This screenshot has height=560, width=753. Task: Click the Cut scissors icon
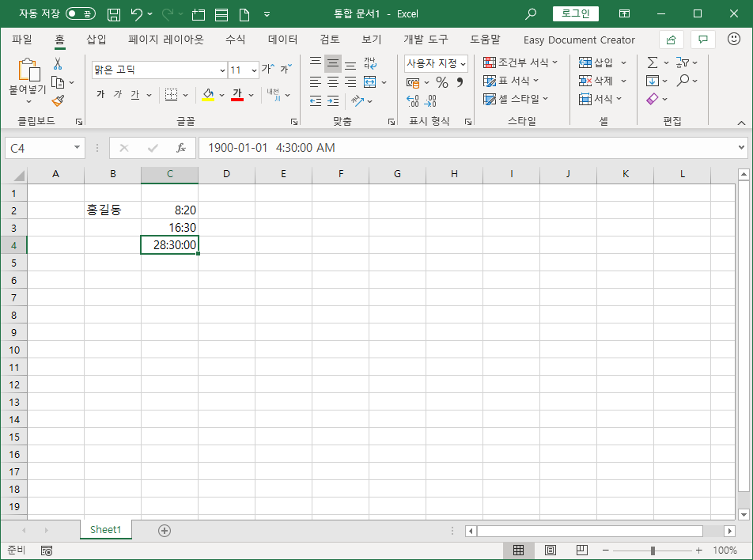pos(58,63)
